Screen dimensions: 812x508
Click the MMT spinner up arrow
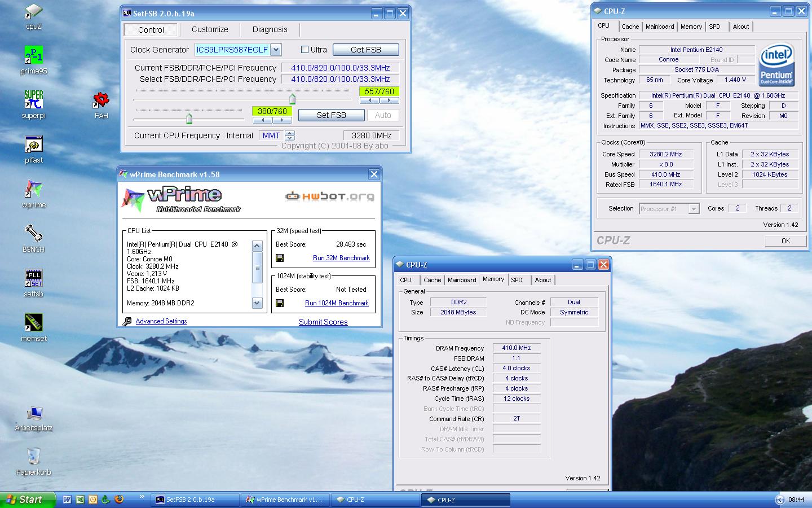pyautogui.click(x=290, y=133)
